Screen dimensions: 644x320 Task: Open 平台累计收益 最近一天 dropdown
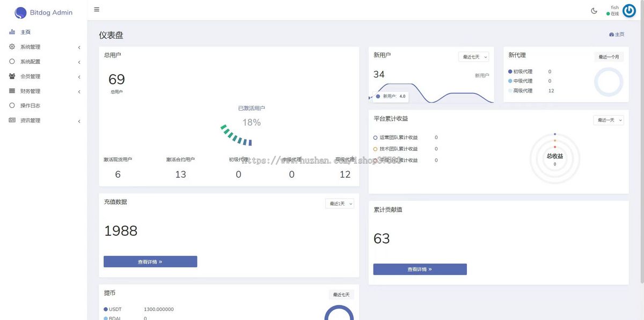[609, 120]
